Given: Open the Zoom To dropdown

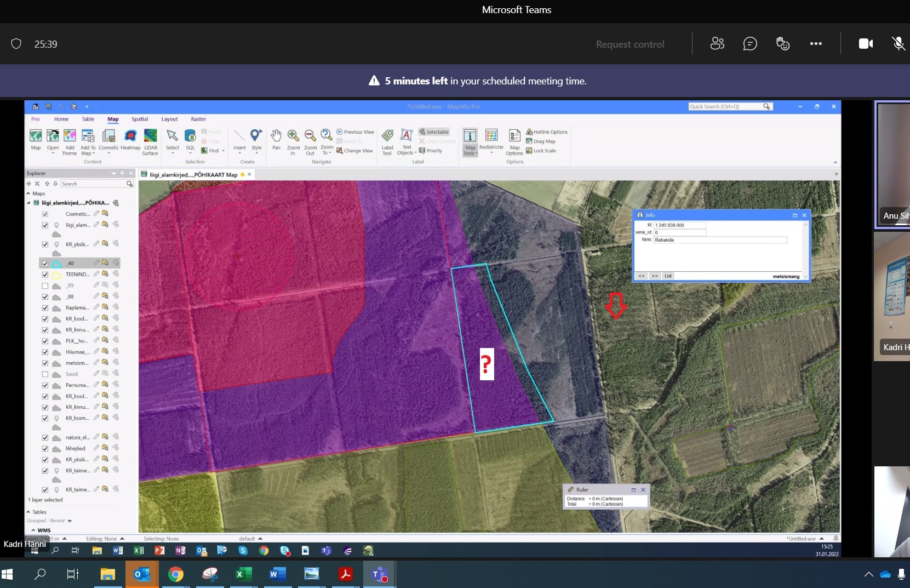Looking at the screenshot, I should pyautogui.click(x=330, y=153).
